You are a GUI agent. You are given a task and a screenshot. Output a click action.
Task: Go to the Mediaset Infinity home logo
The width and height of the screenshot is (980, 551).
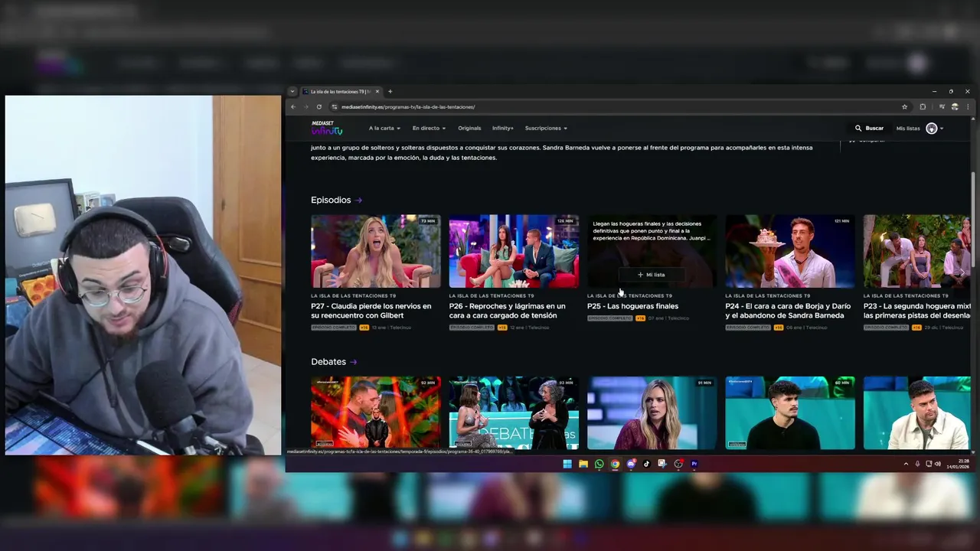click(327, 128)
